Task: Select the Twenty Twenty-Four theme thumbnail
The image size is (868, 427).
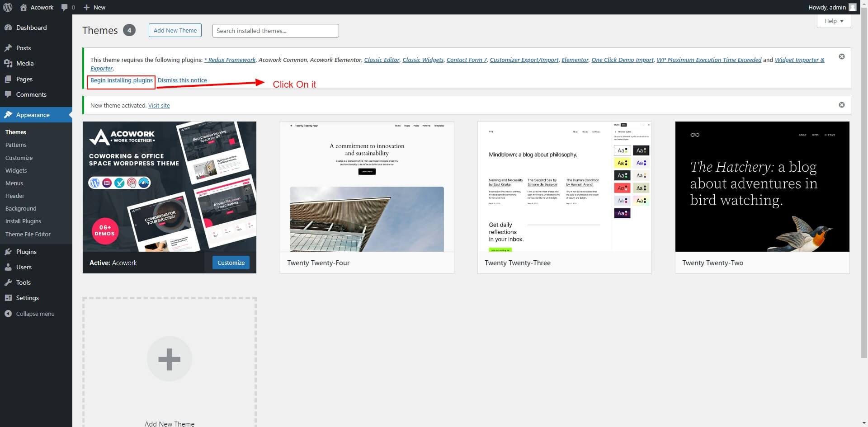Action: [x=367, y=187]
